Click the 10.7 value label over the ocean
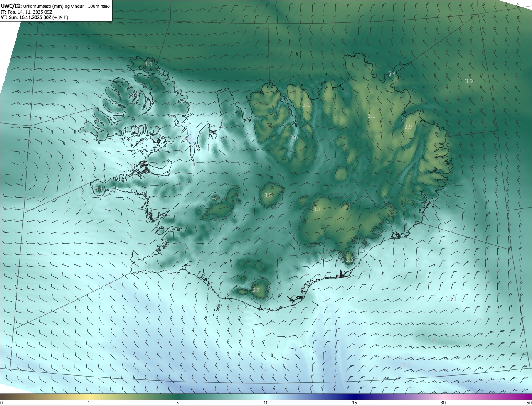This screenshot has width=532, height=406. click(x=405, y=364)
